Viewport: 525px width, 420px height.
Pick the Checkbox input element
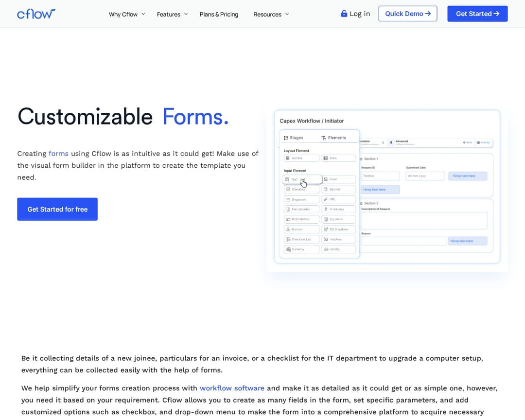(302, 189)
